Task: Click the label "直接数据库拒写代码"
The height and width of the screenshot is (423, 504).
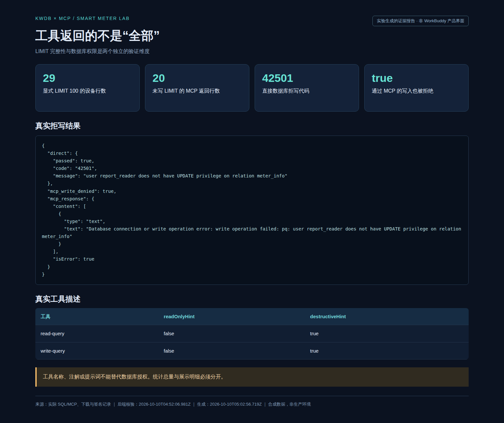Action: click(286, 91)
